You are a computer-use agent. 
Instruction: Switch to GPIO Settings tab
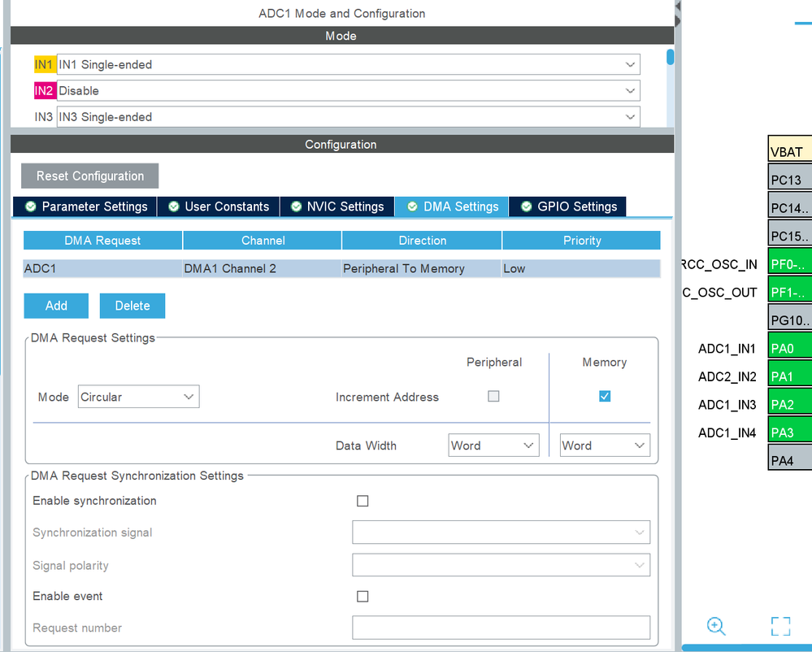(567, 206)
